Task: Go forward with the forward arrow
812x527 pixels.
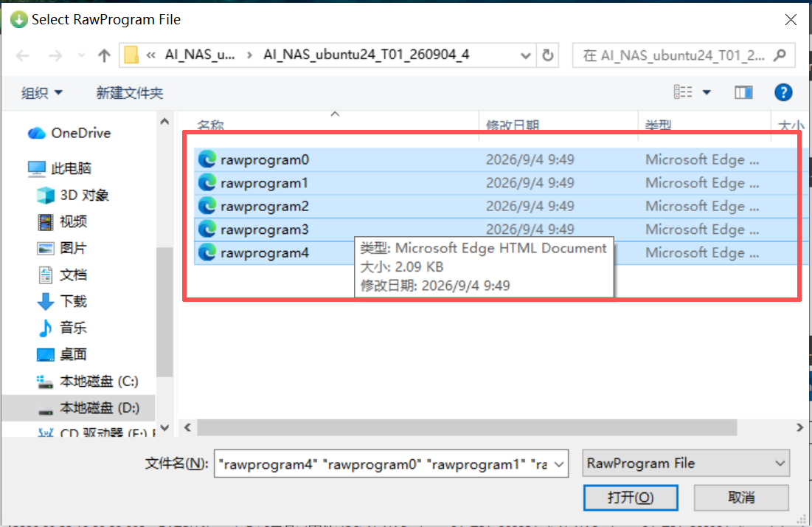Action: coord(55,55)
